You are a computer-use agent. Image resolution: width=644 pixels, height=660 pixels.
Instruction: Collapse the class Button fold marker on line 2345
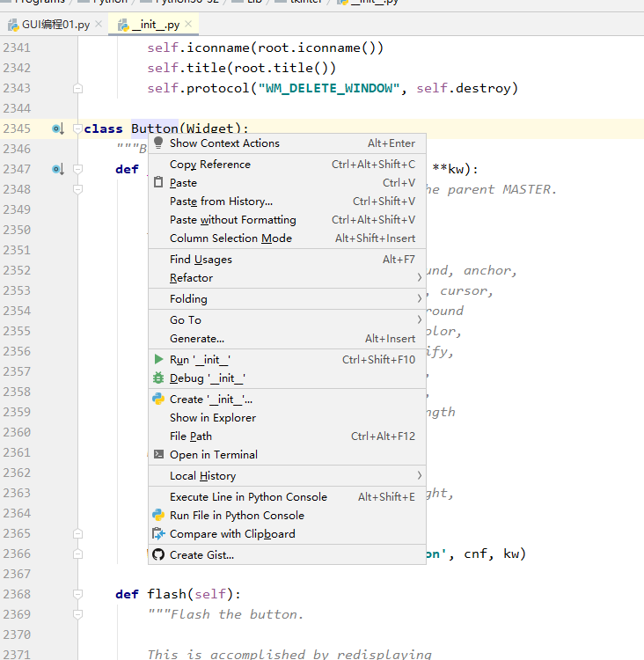click(x=77, y=128)
